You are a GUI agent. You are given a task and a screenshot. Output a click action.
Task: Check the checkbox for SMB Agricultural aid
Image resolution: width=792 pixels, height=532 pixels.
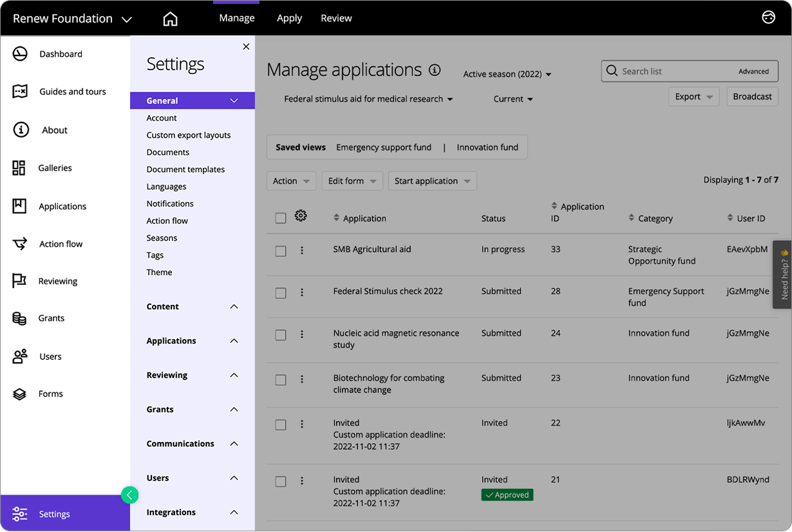coord(280,251)
